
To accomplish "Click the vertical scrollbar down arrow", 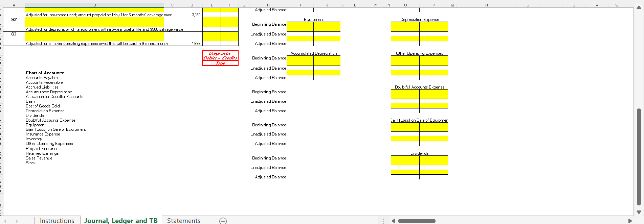I will [x=639, y=212].
